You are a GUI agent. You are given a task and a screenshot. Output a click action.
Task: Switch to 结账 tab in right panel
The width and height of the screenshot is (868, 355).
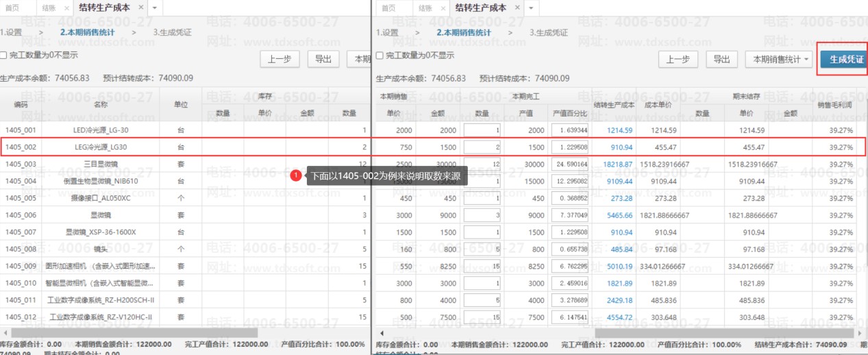point(423,8)
